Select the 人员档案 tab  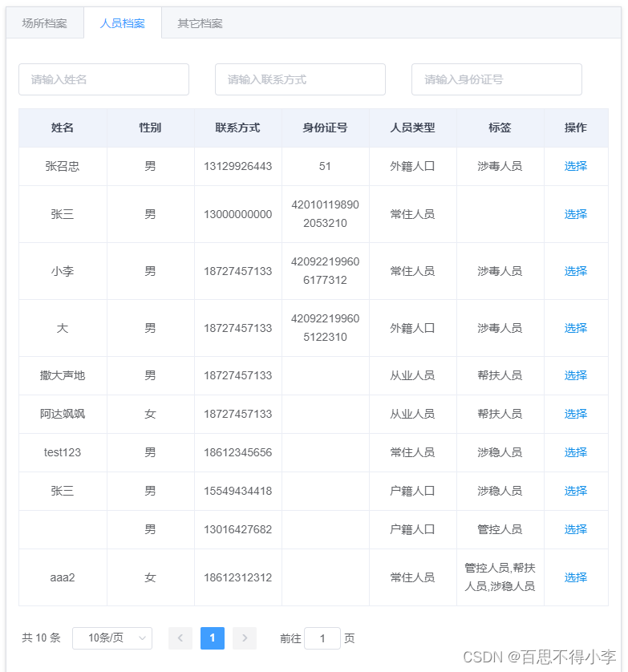point(122,23)
